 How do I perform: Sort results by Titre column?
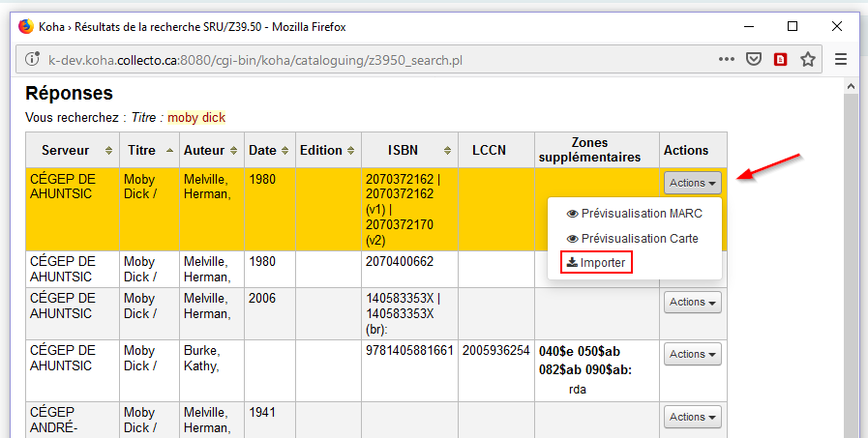149,151
